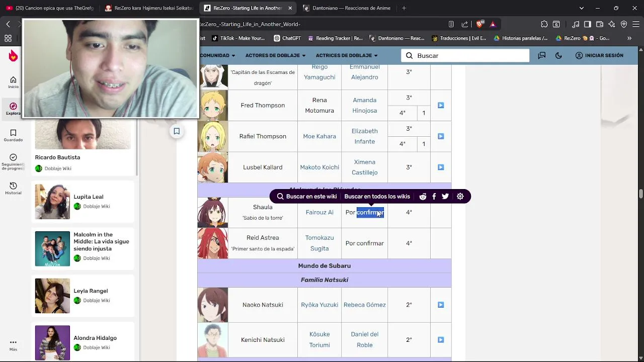The height and width of the screenshot is (362, 644).
Task: Open the media playlist music note icon
Action: click(576, 24)
